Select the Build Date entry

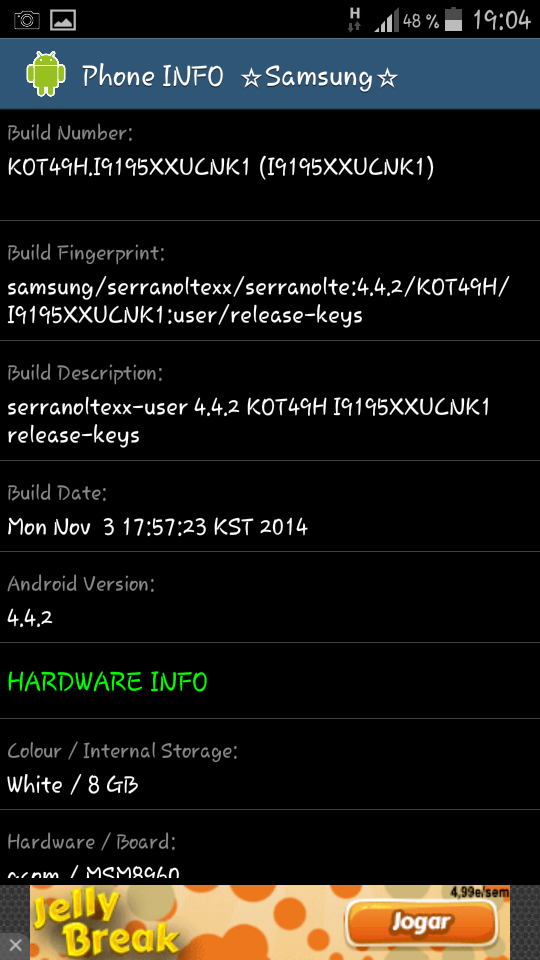click(270, 506)
